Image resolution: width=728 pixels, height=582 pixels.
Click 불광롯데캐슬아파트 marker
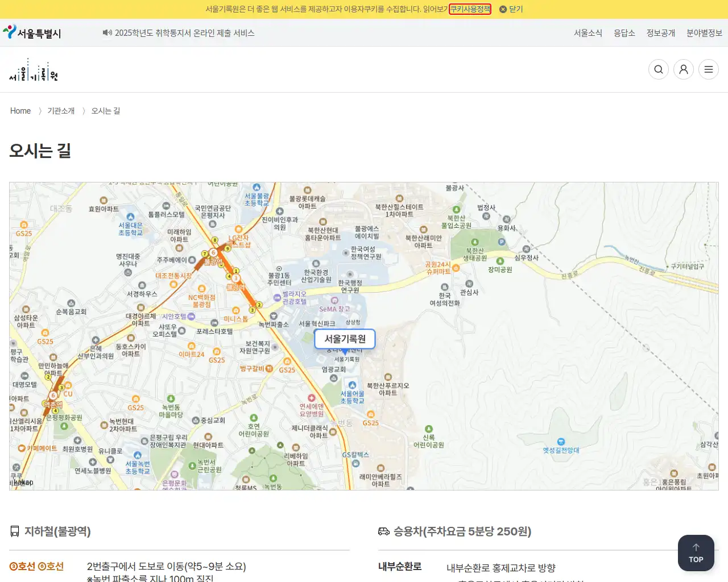(x=307, y=199)
